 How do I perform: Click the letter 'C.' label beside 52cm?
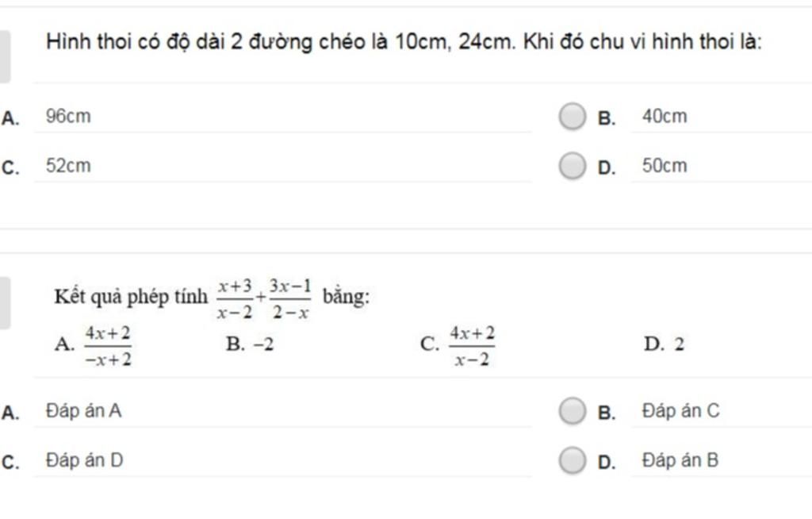pyautogui.click(x=10, y=168)
